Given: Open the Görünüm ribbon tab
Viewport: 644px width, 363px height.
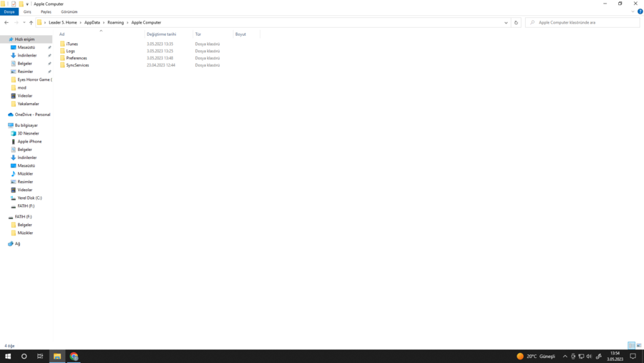Looking at the screenshot, I should [x=69, y=11].
